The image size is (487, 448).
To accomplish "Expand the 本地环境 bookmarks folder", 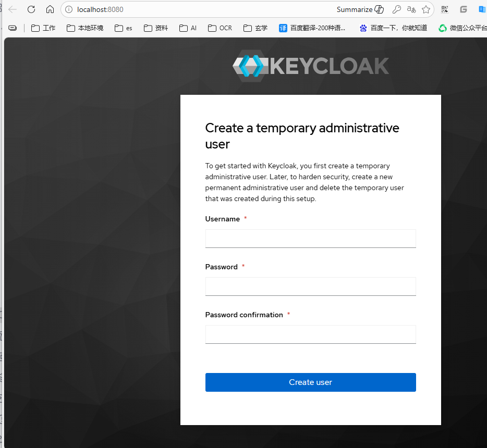I will (85, 28).
